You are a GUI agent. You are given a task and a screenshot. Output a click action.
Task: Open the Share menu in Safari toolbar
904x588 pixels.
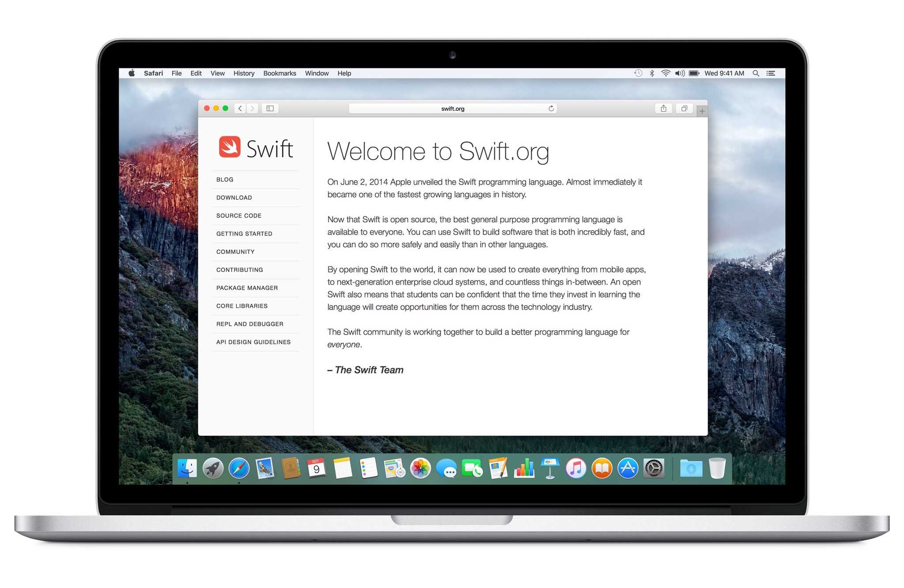coord(663,108)
